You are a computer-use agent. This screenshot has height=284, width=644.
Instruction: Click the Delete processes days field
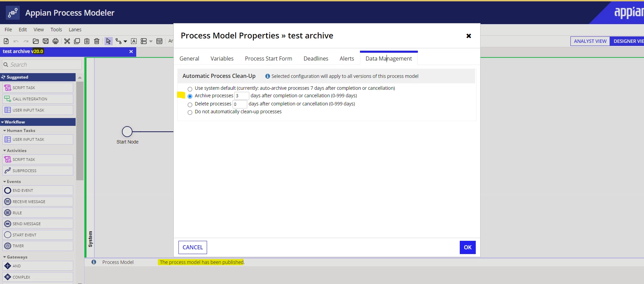(x=240, y=104)
